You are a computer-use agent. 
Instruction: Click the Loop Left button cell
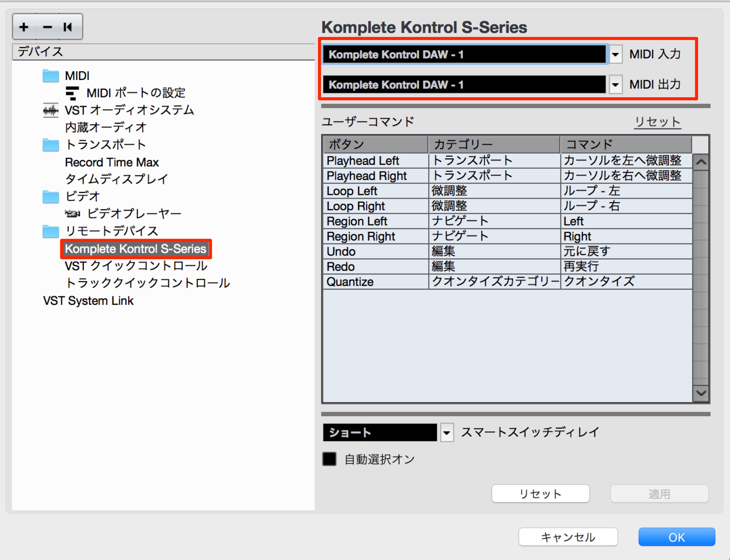point(376,191)
